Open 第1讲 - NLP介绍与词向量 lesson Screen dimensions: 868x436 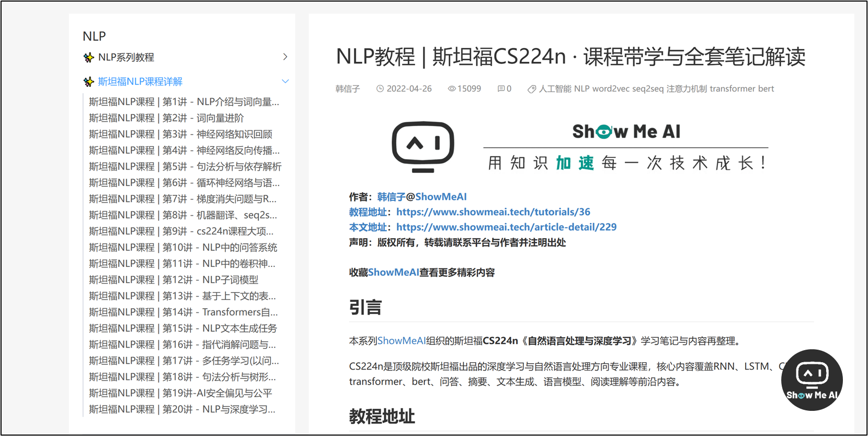click(x=184, y=102)
